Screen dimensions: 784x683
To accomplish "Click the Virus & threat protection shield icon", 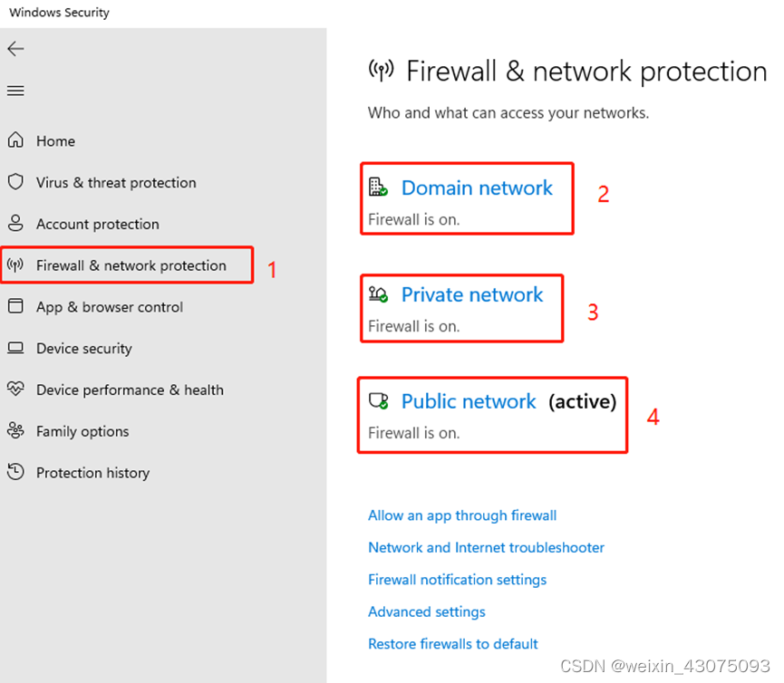I will pyautogui.click(x=15, y=182).
